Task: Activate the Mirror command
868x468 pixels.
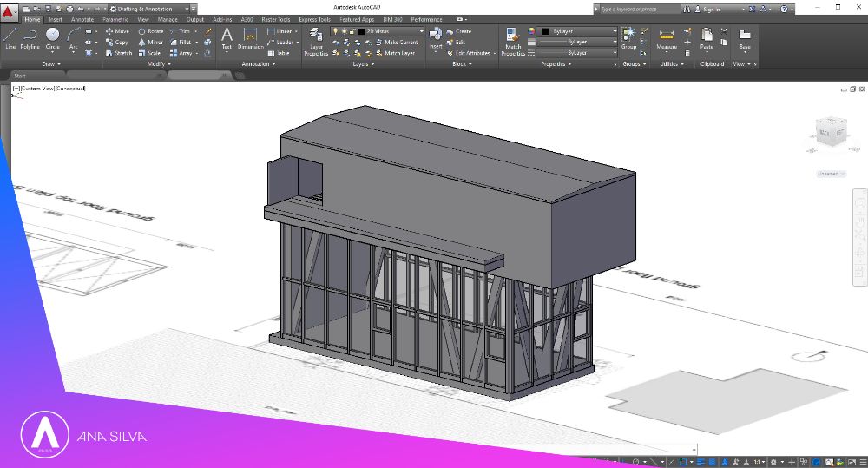Action: (x=150, y=42)
